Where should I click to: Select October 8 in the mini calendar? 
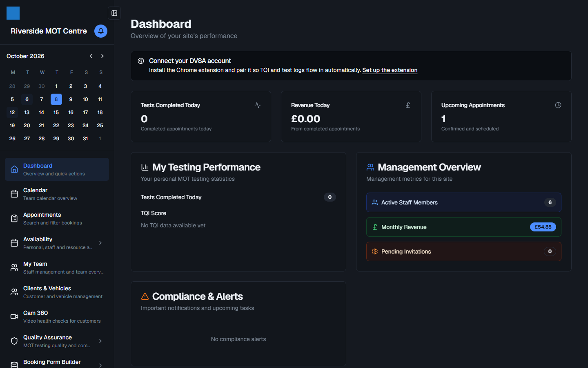click(56, 99)
